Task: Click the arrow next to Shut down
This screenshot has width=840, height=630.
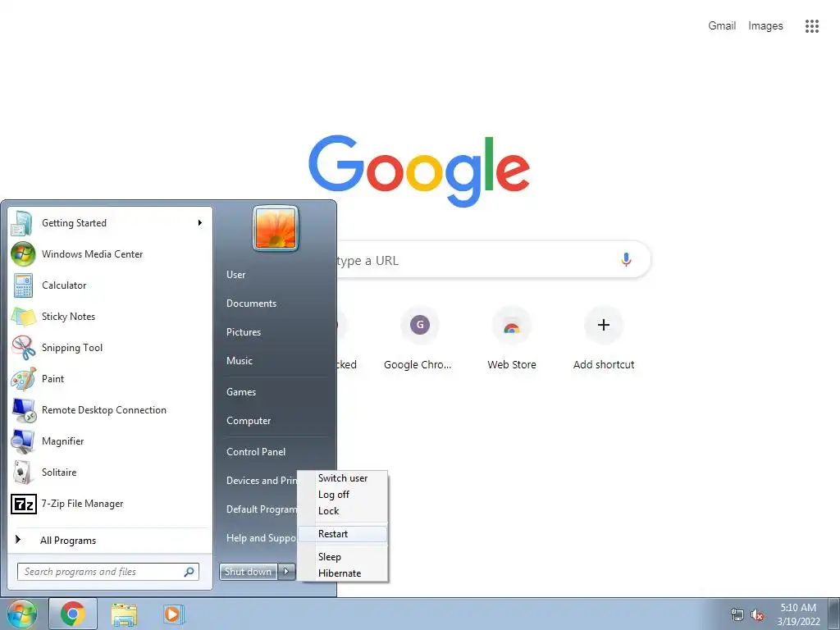Action: point(286,572)
